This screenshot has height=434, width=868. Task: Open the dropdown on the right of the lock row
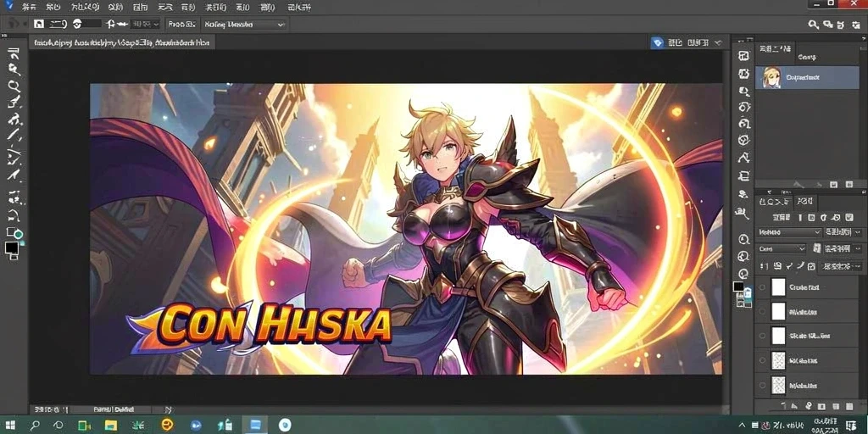840,266
